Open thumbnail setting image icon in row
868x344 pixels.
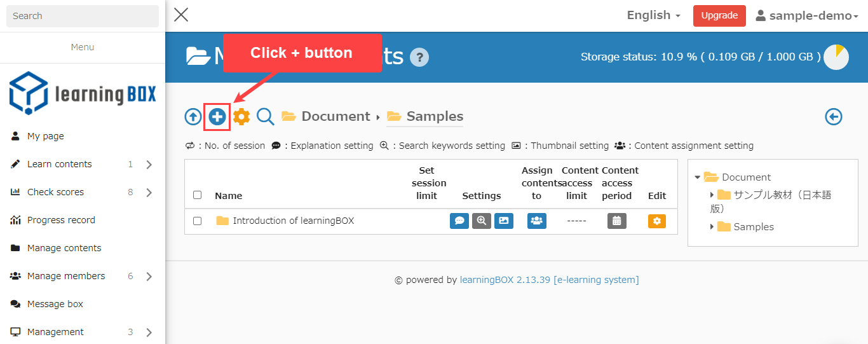[x=504, y=221]
